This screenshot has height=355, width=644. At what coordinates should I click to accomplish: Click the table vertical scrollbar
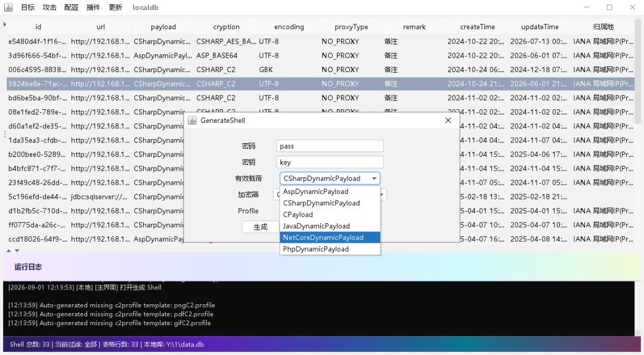[637, 72]
